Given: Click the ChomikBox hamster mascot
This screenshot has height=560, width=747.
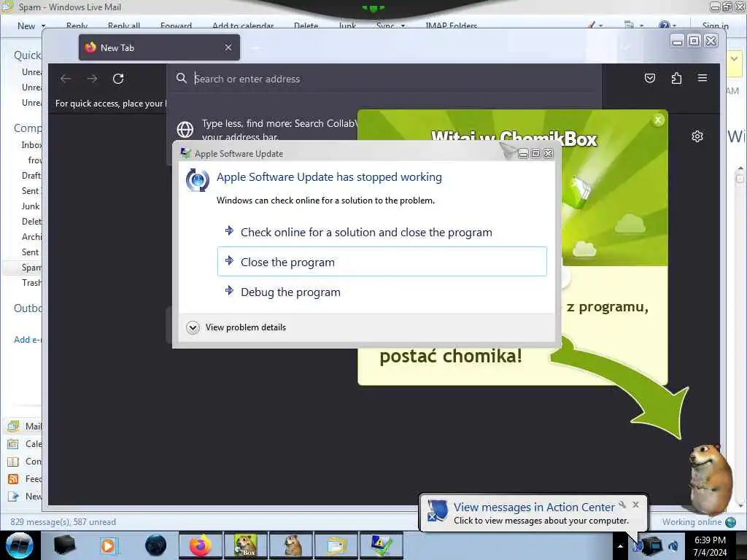Looking at the screenshot, I should click(709, 478).
